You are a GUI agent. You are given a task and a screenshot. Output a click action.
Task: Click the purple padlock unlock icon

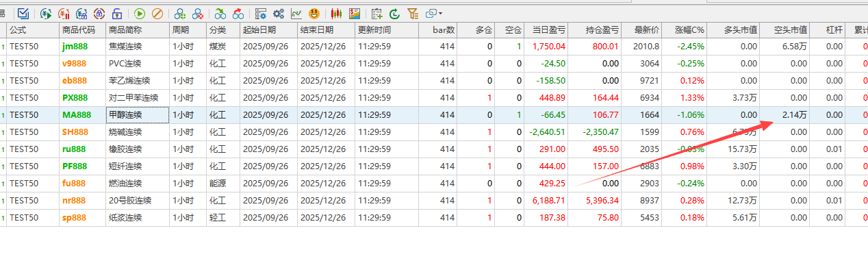(x=117, y=13)
